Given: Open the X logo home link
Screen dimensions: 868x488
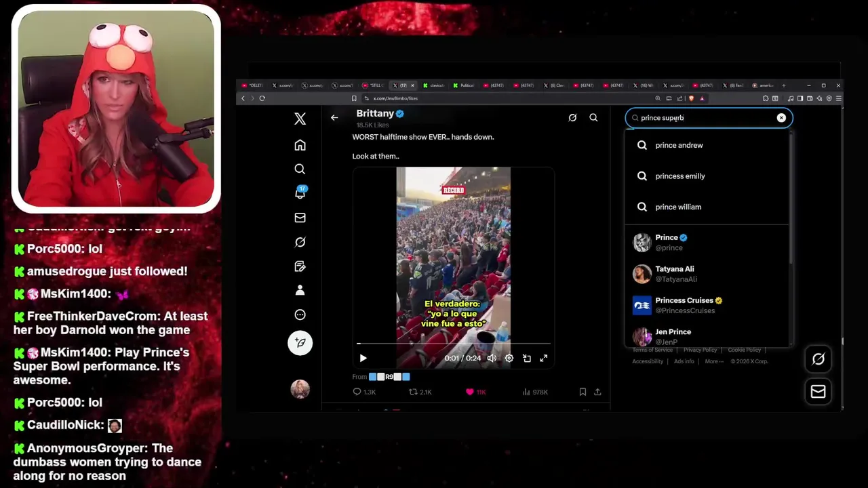Looking at the screenshot, I should click(x=300, y=119).
